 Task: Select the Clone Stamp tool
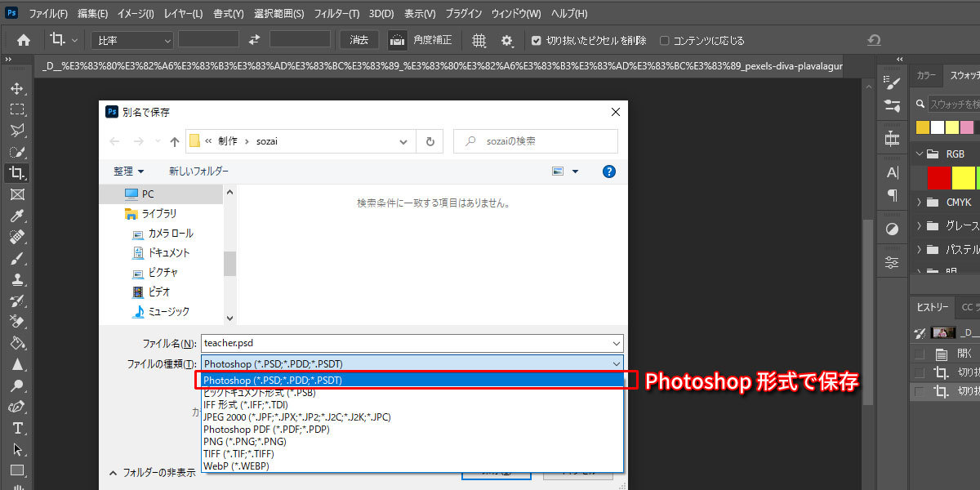(16, 279)
